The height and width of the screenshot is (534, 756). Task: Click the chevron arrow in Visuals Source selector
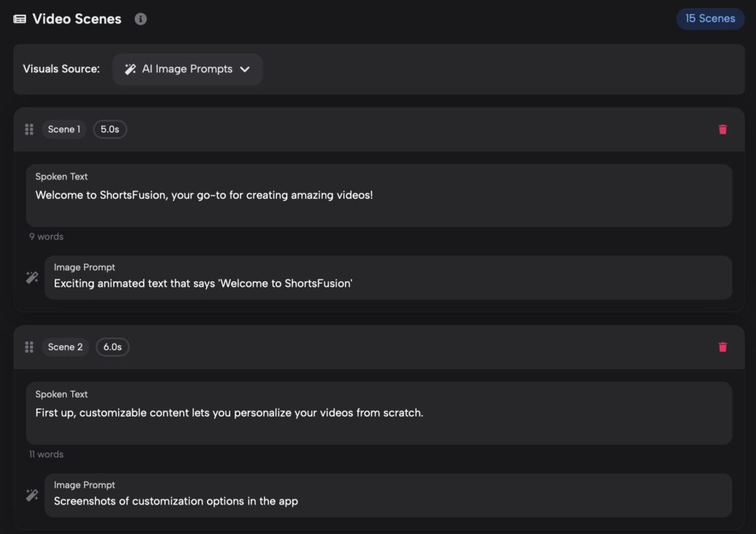click(245, 69)
